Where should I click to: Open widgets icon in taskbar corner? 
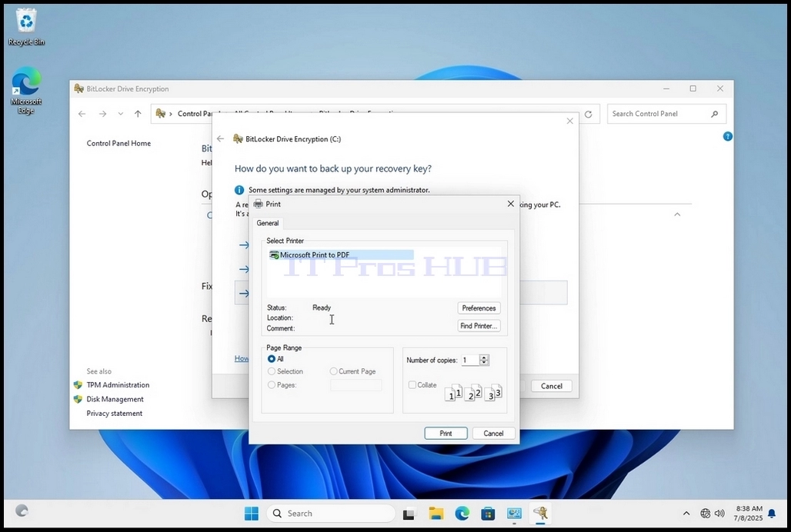tap(22, 510)
